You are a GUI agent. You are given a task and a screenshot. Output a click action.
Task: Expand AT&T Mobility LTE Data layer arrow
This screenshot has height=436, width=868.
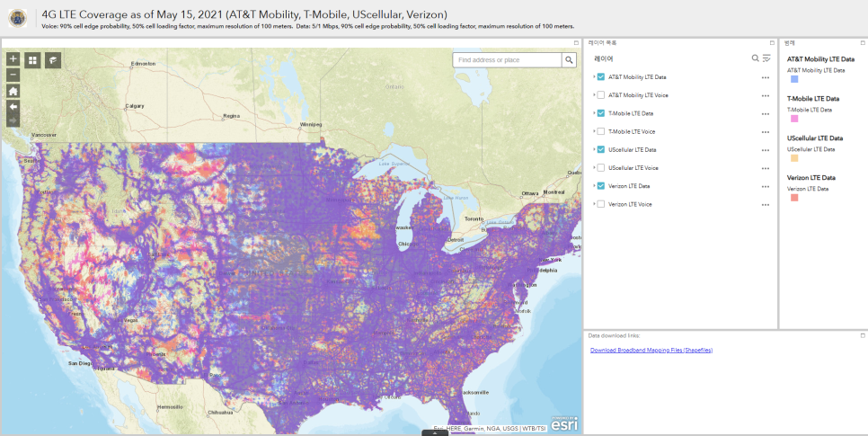tap(594, 77)
